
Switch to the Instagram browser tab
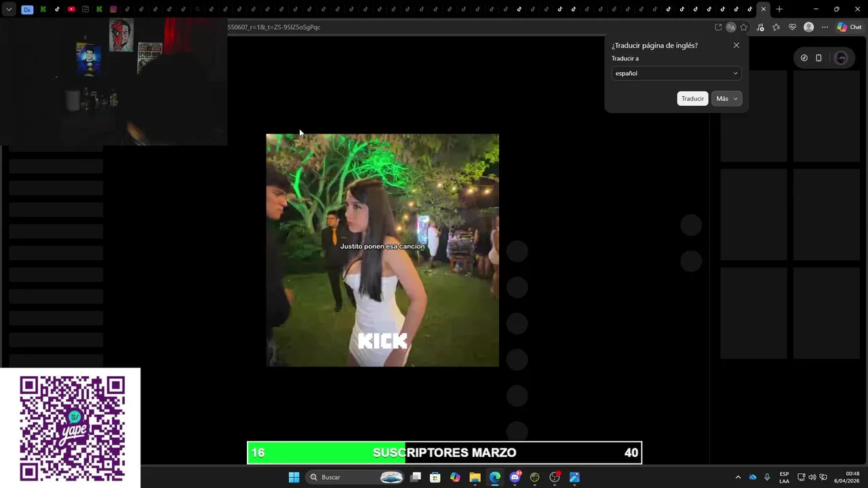[x=113, y=9]
